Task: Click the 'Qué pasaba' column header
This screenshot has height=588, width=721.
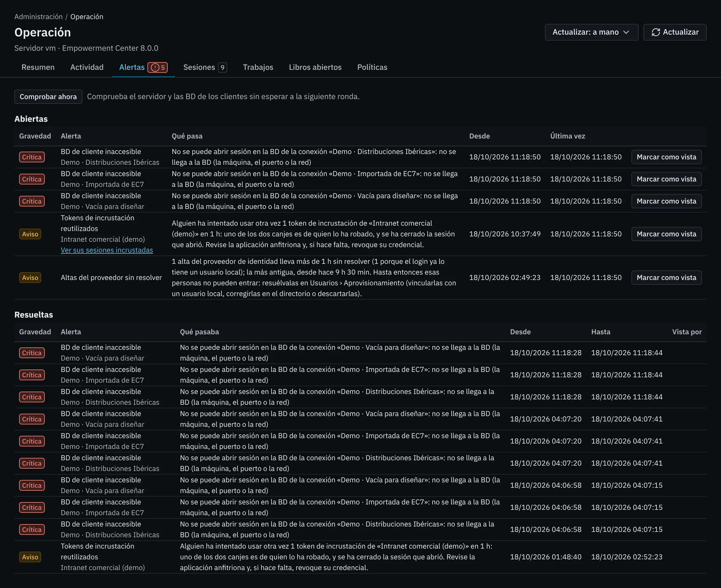Action: coord(199,332)
